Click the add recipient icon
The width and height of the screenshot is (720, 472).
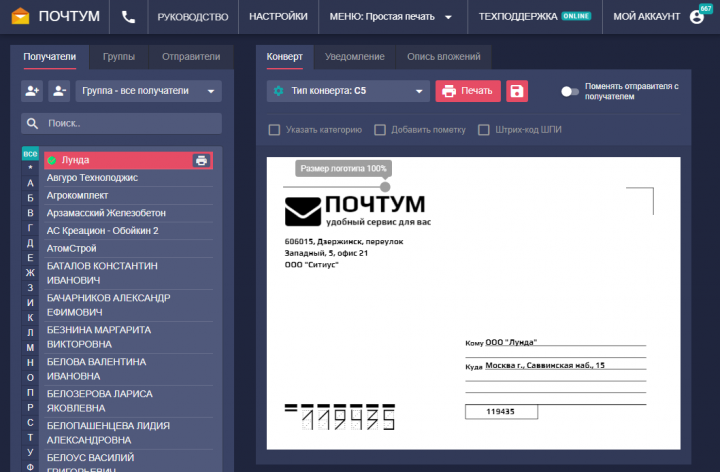[x=32, y=91]
